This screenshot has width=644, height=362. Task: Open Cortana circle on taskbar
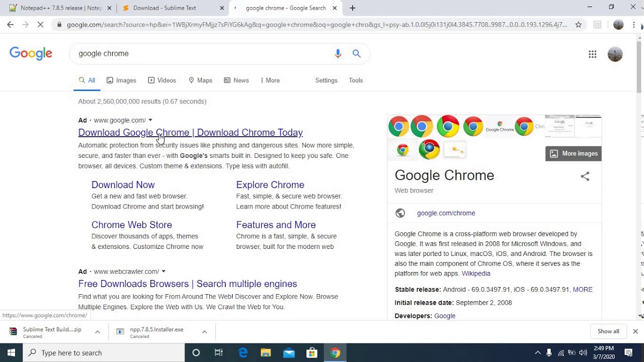click(x=196, y=352)
